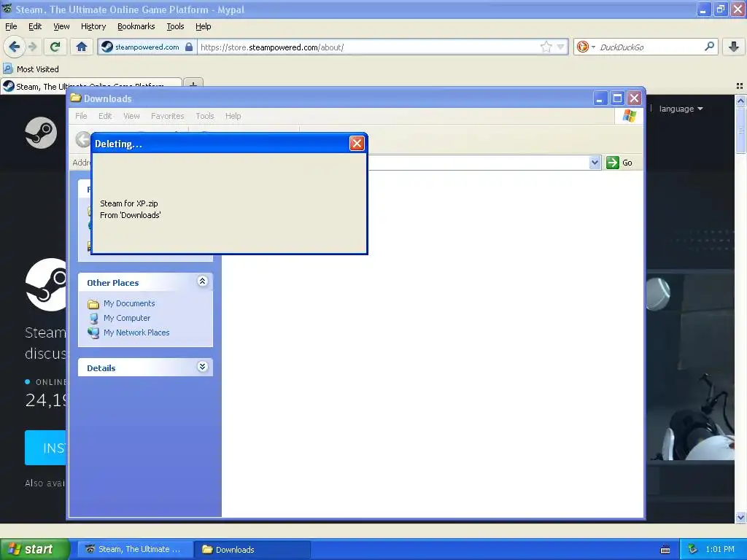Minimize the Downloads window
The image size is (747, 560).
(600, 98)
